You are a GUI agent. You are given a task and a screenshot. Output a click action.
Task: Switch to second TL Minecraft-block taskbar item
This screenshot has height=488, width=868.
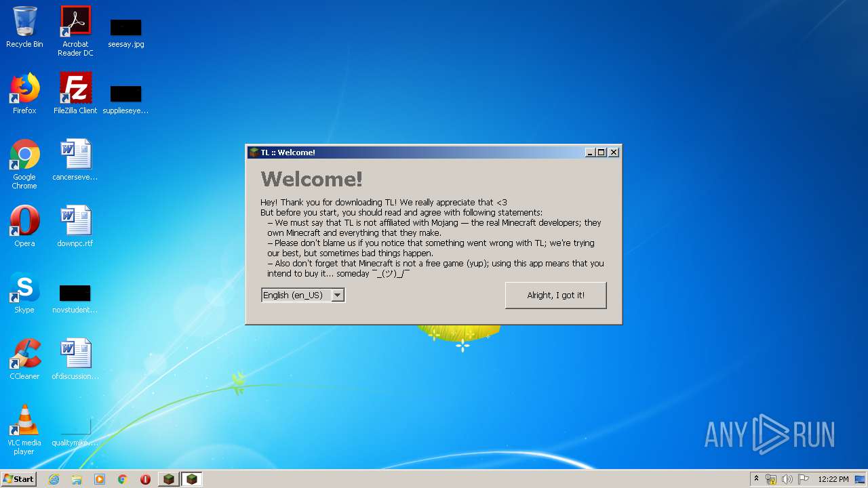click(192, 479)
